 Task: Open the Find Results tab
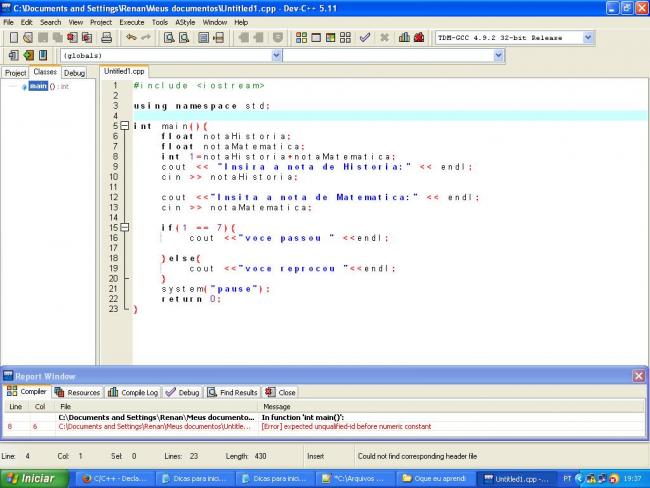click(x=233, y=392)
